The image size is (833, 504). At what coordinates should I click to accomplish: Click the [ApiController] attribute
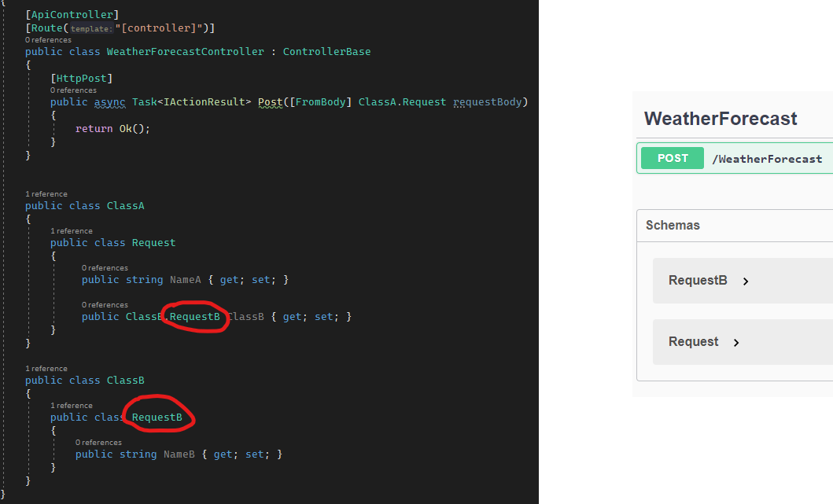72,14
